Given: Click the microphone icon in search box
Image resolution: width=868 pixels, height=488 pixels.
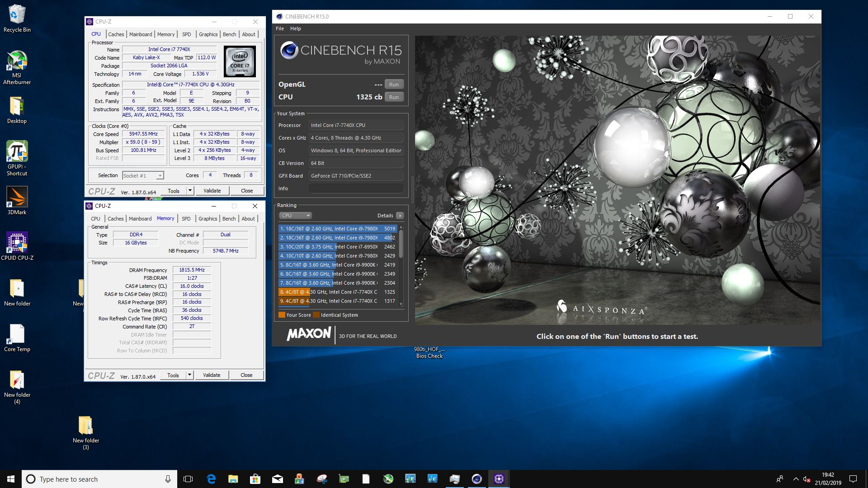Looking at the screenshot, I should pos(168,479).
